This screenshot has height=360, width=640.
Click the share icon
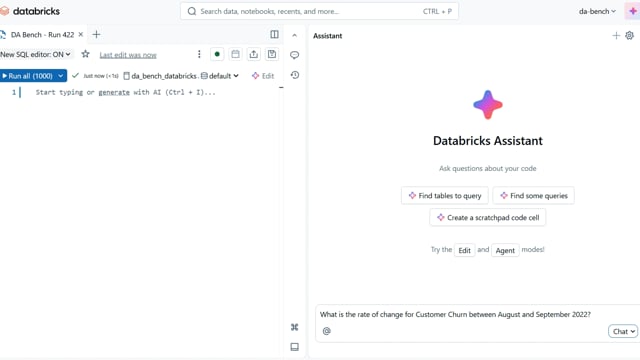[x=253, y=54]
